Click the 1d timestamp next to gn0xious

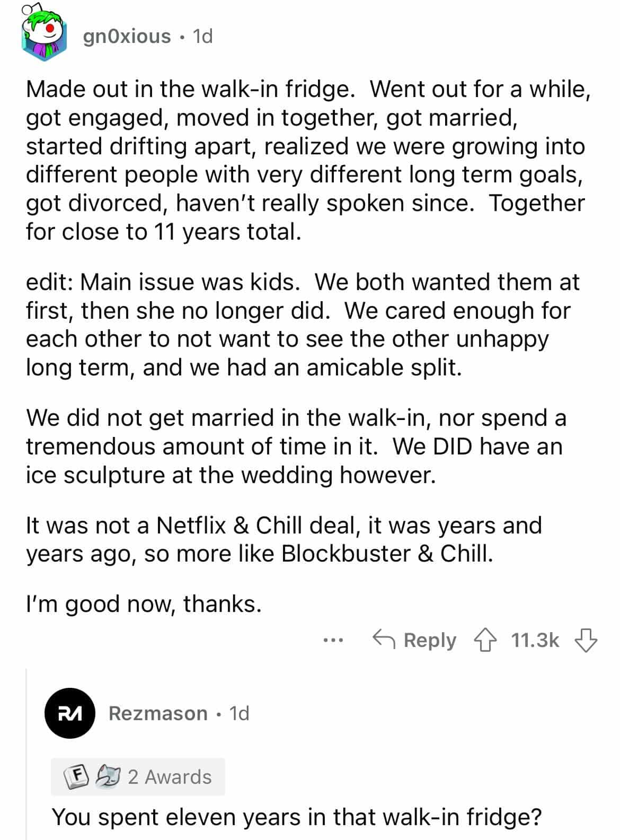click(203, 36)
